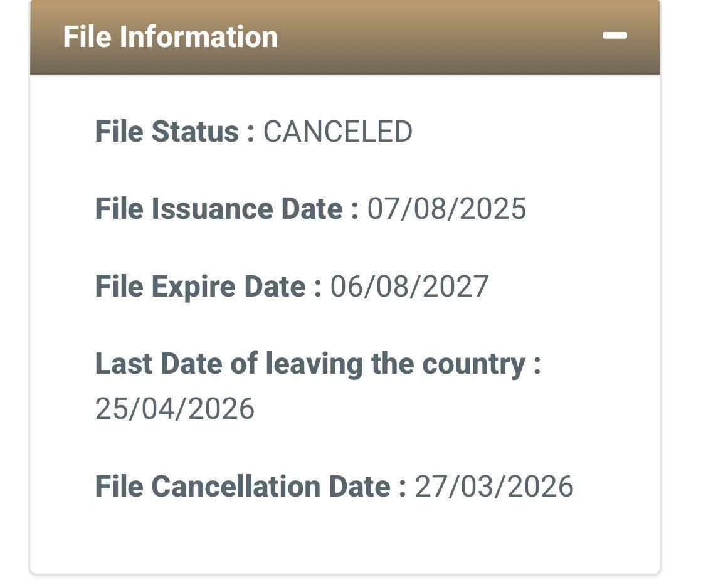Click the leaving date value 25/04/2026
This screenshot has height=585, width=728.
click(175, 409)
